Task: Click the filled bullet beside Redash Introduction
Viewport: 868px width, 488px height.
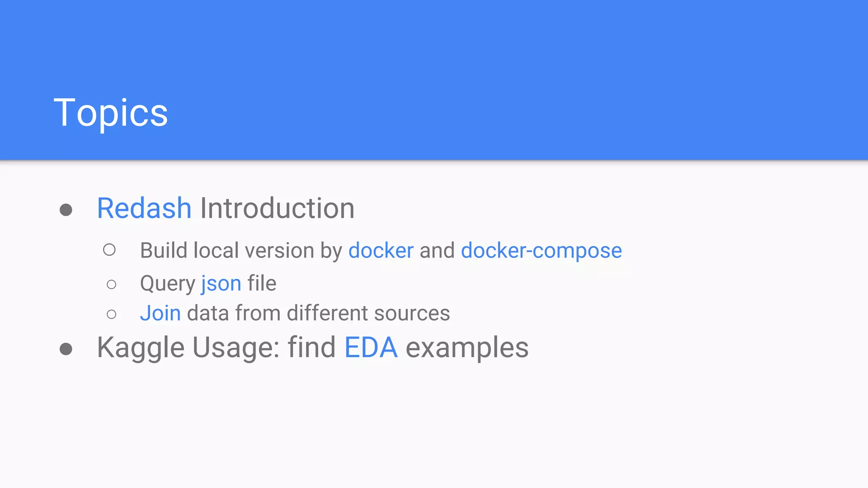Action: pyautogui.click(x=66, y=210)
